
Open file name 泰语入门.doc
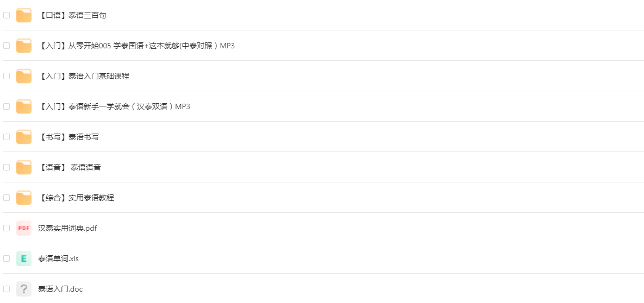pyautogui.click(x=60, y=289)
